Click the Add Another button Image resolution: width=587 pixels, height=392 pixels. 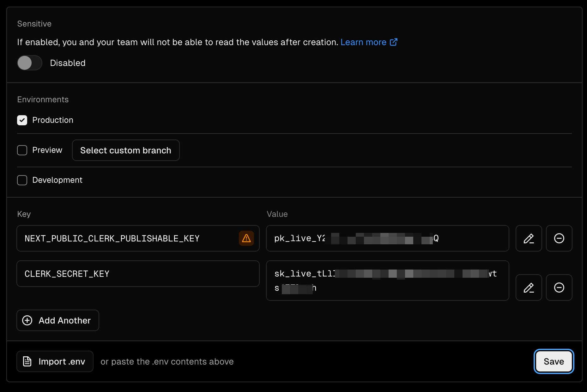point(58,320)
